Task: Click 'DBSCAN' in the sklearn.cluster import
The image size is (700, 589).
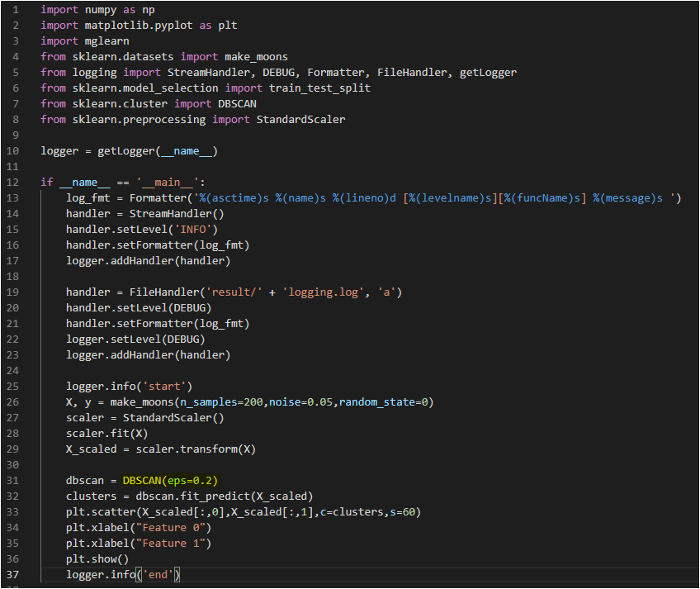Action: click(x=237, y=104)
